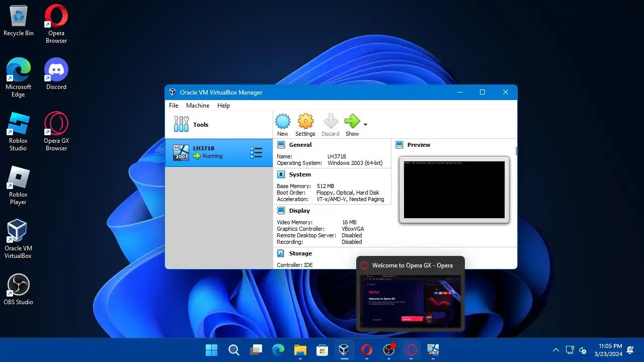The width and height of the screenshot is (644, 362).
Task: Click the Storage section header
Action: coord(300,253)
